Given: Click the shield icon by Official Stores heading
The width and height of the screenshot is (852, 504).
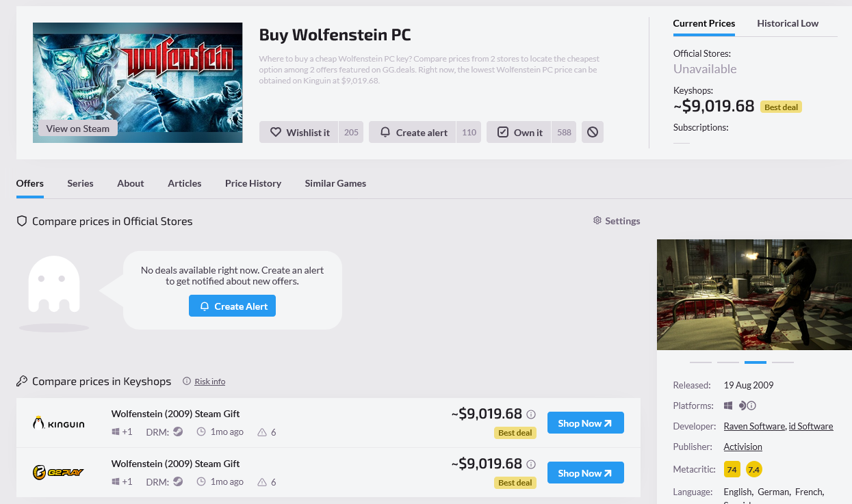Looking at the screenshot, I should tap(22, 222).
